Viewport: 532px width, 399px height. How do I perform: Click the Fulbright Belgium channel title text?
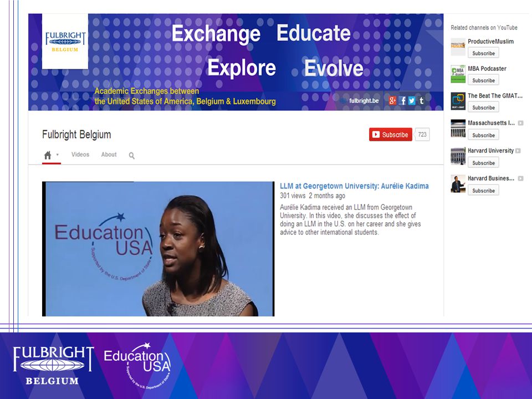point(76,135)
